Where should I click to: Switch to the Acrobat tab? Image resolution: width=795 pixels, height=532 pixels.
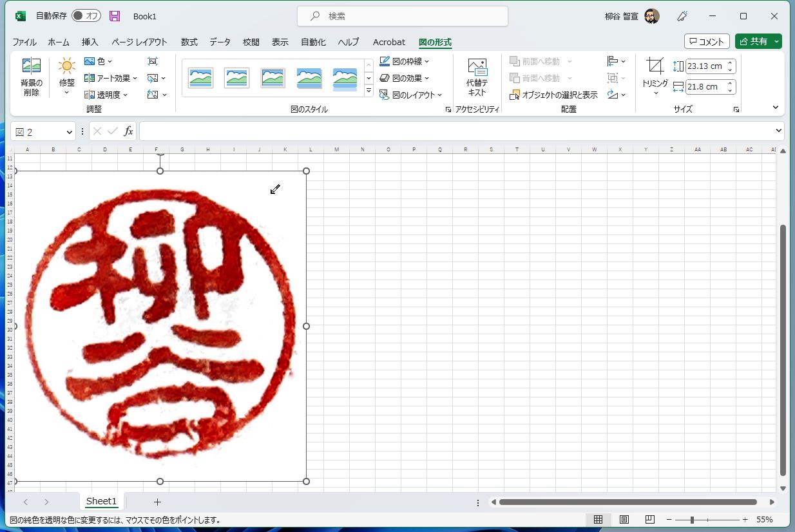[x=389, y=42]
